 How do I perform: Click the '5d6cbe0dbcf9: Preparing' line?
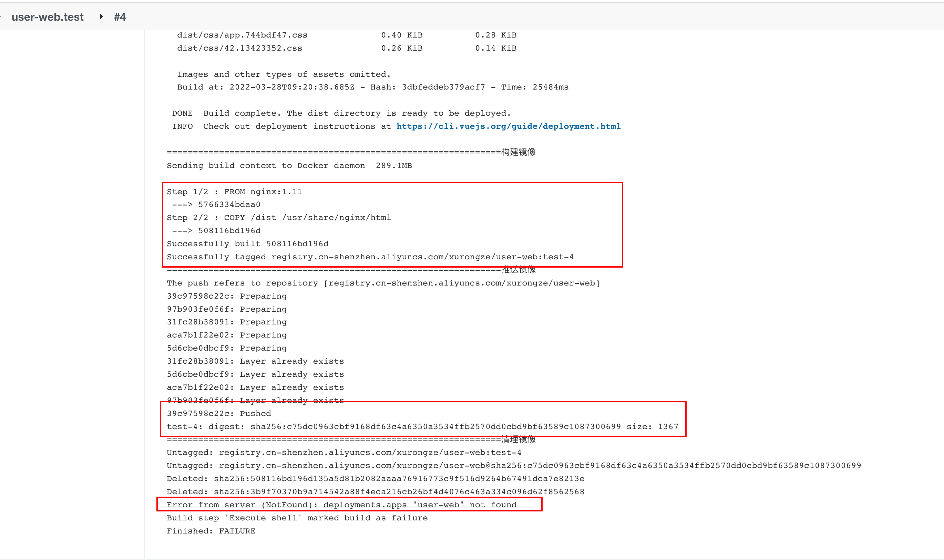point(227,348)
